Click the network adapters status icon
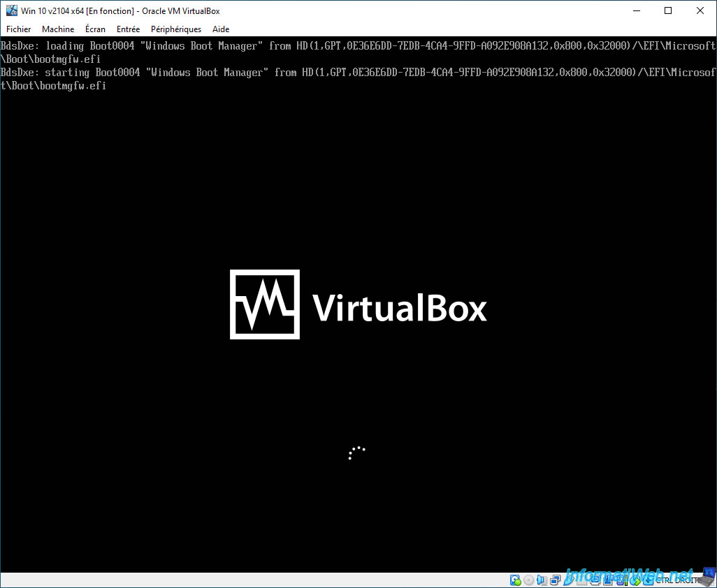Viewport: 717px width, 588px height. click(x=555, y=580)
